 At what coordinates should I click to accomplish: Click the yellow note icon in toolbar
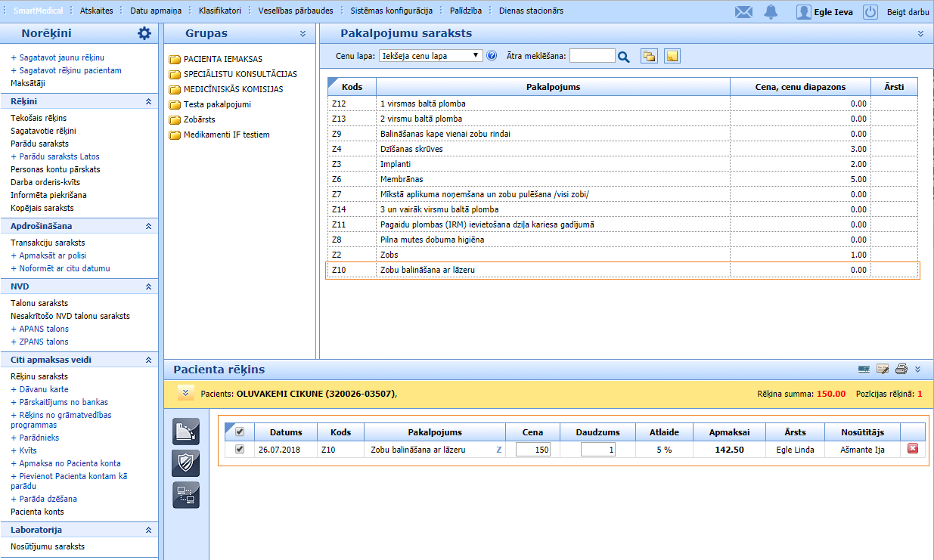672,56
